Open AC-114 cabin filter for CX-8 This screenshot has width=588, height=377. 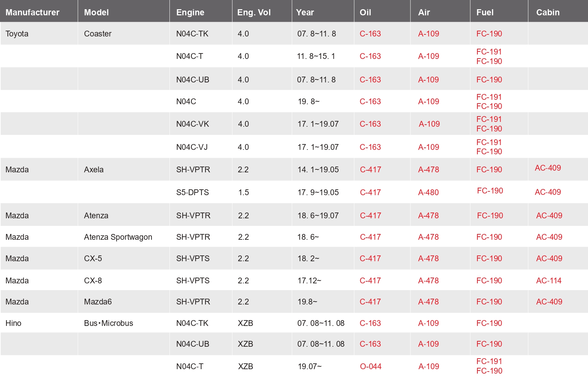coord(549,281)
